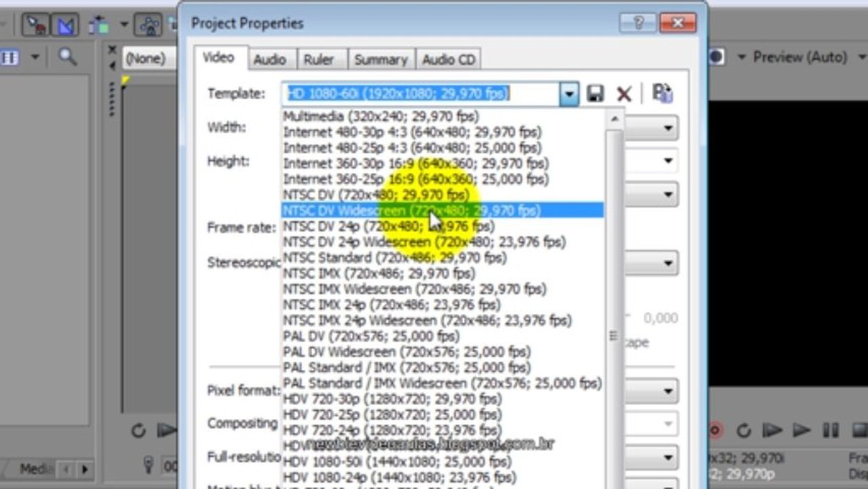
Task: Select the highlighted NTSC DV Widescreen template
Action: [442, 211]
